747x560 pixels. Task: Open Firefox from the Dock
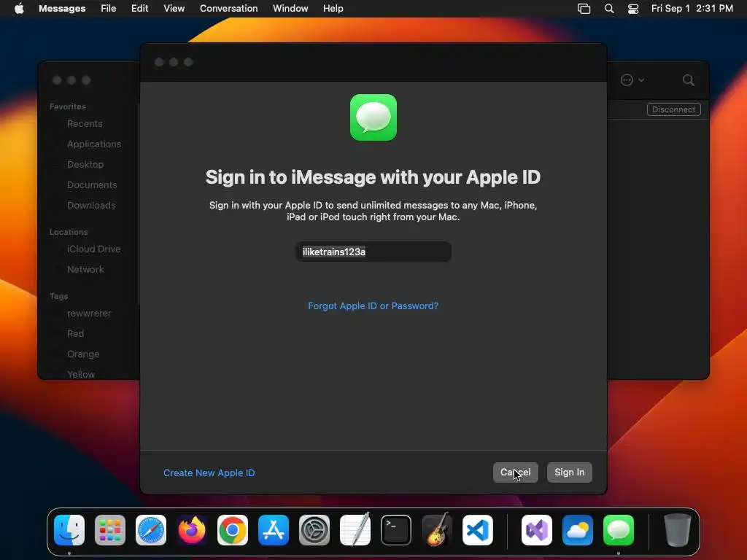(x=192, y=530)
